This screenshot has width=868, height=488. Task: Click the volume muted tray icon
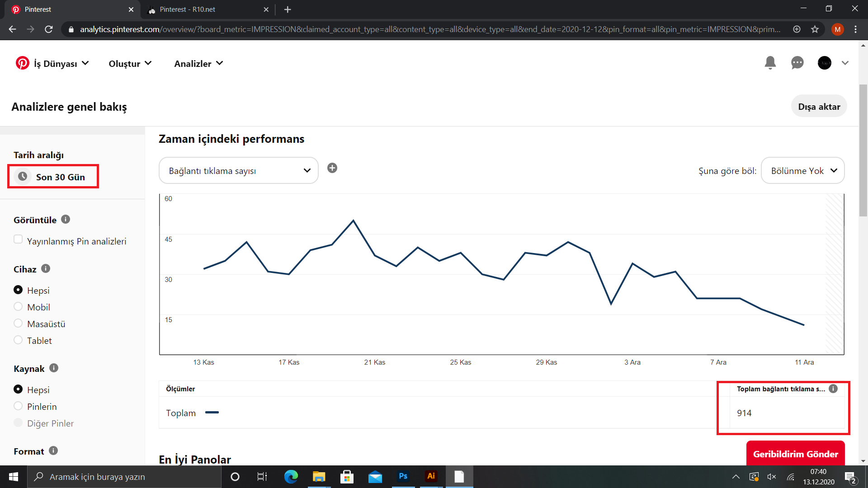[772, 477]
